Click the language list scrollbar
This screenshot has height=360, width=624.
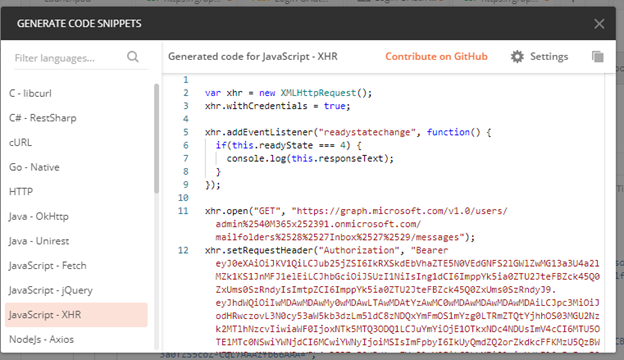point(156,138)
